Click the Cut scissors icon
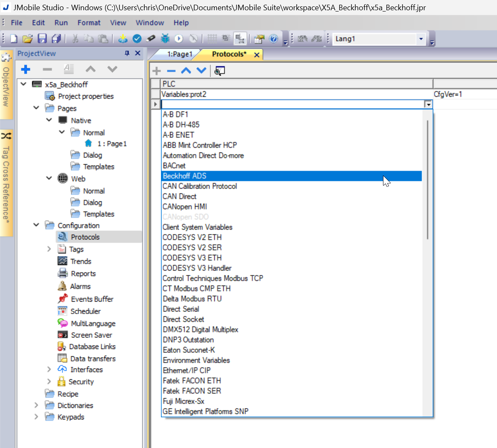Screen dimensions: 497x448 coord(75,39)
